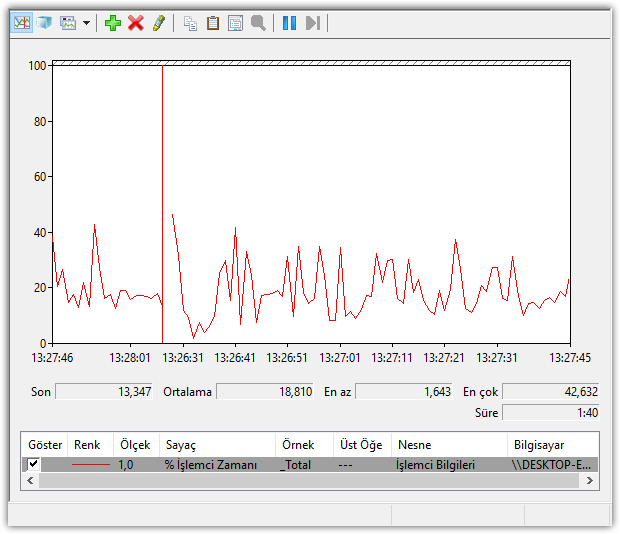Click the 1,0 scale value cell

click(126, 465)
